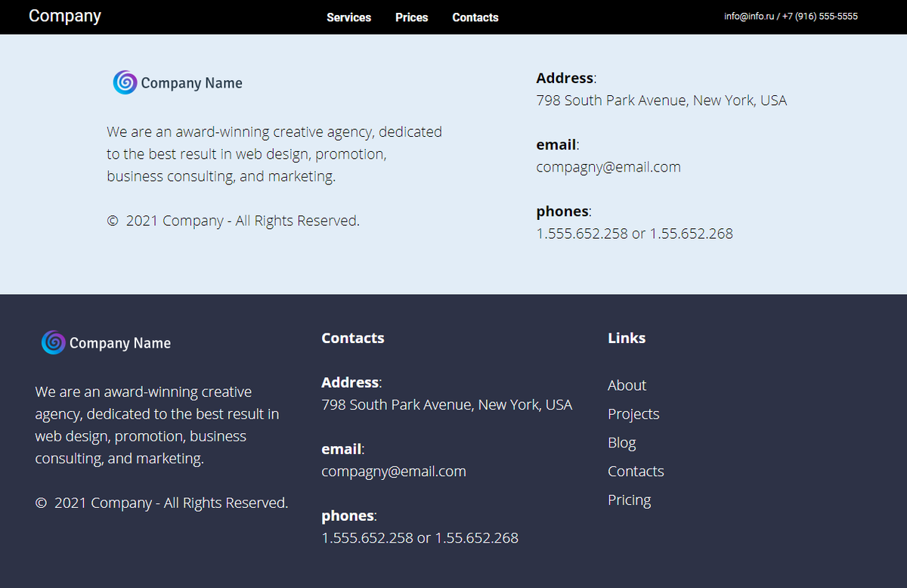Visit the Blog link in the footer
The image size is (907, 588).
point(622,443)
